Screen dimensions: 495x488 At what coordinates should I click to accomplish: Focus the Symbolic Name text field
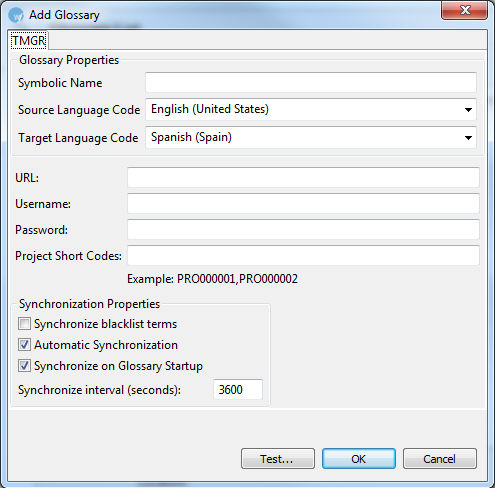pos(311,82)
